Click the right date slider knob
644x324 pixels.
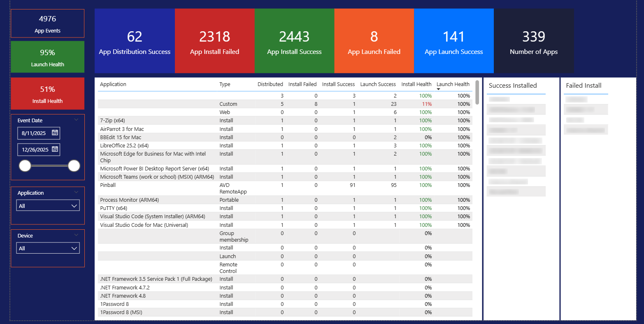(x=74, y=166)
